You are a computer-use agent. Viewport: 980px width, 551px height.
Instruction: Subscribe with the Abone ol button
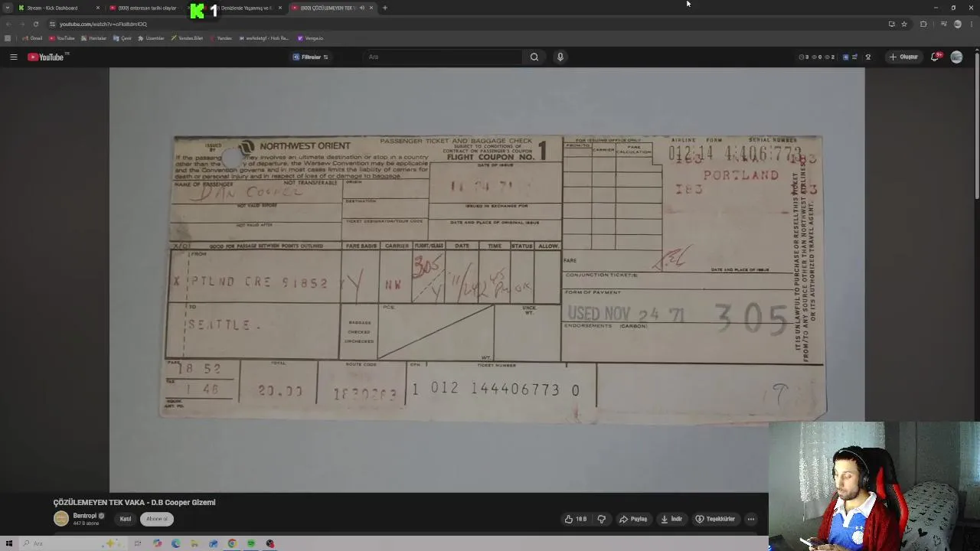(157, 519)
